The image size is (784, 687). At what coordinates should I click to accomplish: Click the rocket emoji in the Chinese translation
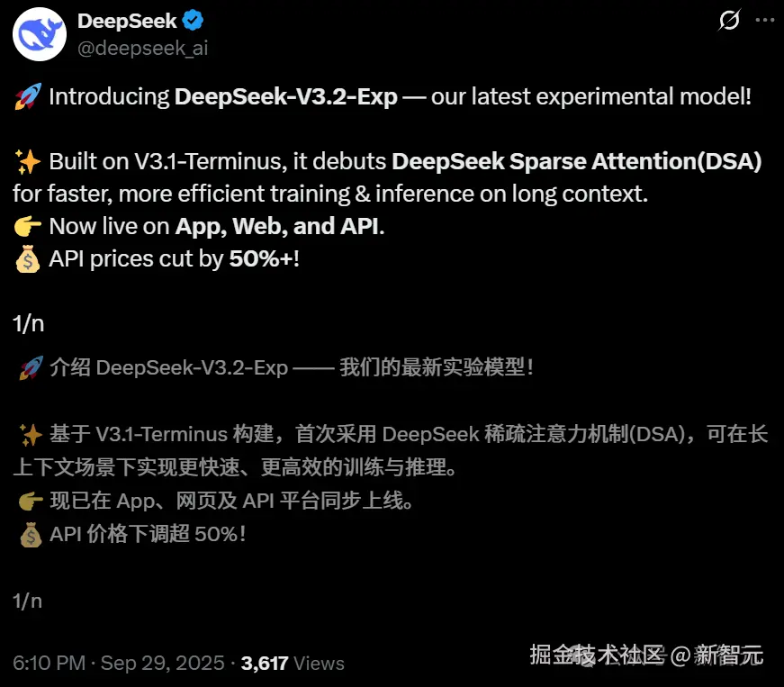[31, 367]
